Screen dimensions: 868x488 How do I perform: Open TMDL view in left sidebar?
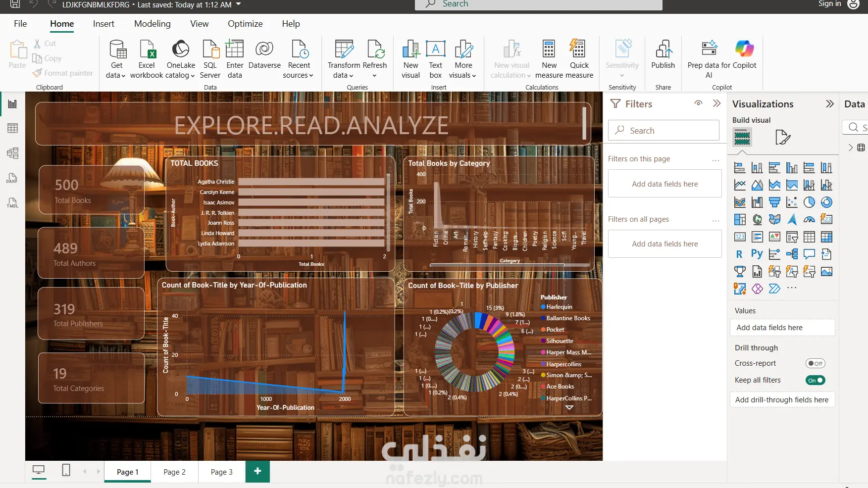pyautogui.click(x=12, y=202)
